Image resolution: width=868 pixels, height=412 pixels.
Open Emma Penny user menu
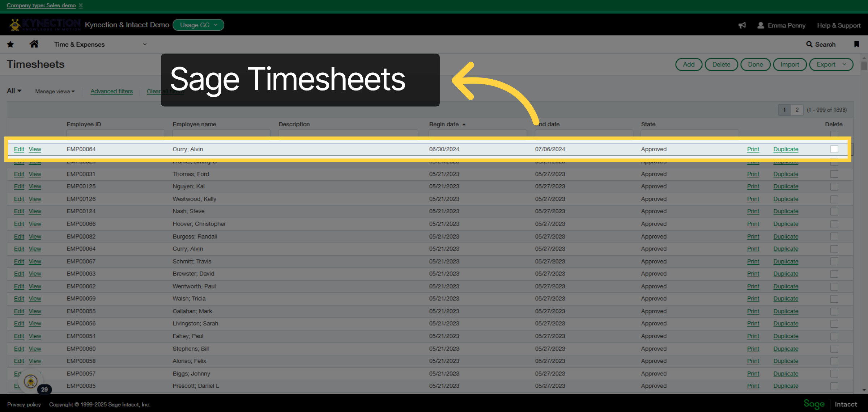coord(782,25)
